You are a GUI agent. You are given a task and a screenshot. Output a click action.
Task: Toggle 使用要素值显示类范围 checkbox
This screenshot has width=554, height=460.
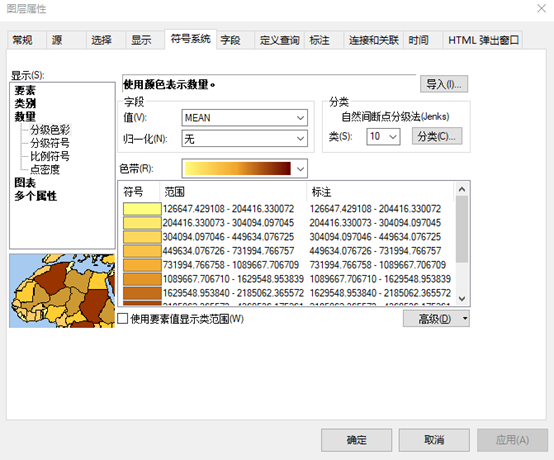click(x=123, y=319)
